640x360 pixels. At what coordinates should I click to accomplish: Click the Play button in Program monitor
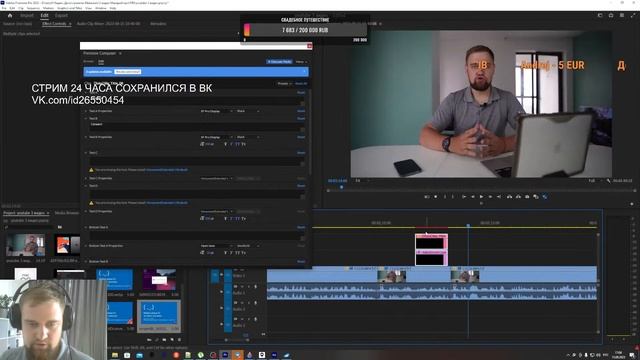tap(482, 197)
